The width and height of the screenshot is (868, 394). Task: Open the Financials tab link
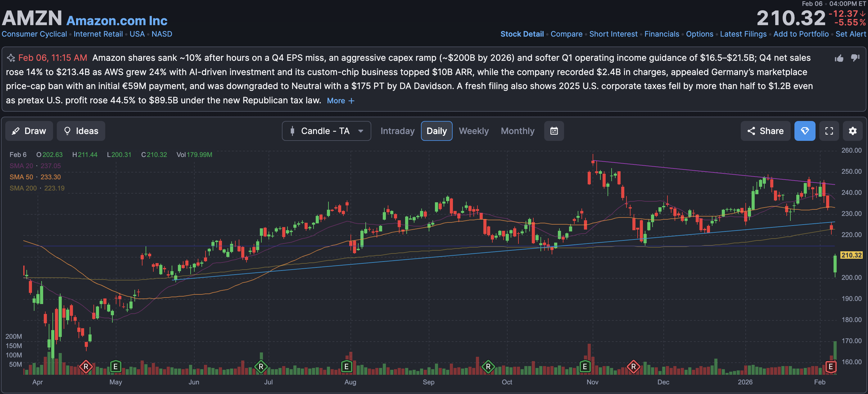tap(662, 34)
